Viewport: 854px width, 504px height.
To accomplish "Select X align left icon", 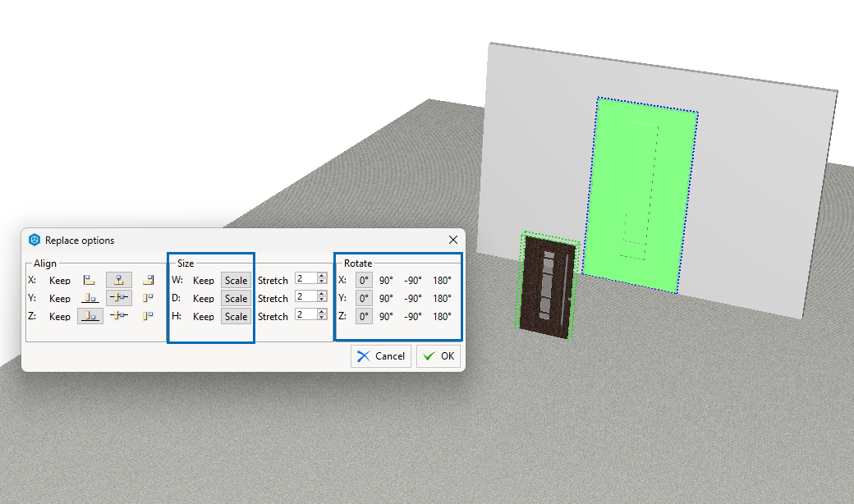I will tap(90, 280).
